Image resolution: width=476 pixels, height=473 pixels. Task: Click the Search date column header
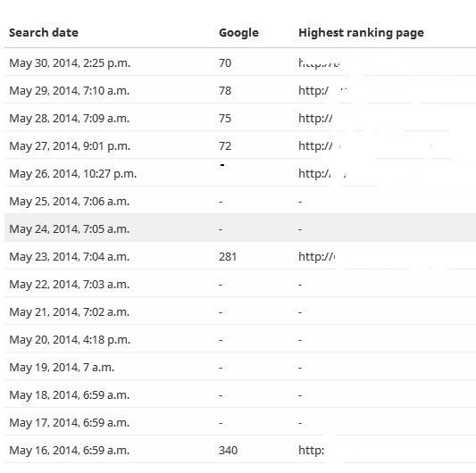[x=44, y=32]
